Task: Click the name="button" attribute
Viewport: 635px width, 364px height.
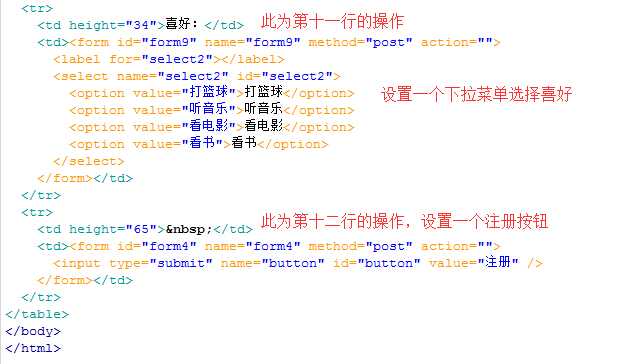Action: tap(273, 263)
